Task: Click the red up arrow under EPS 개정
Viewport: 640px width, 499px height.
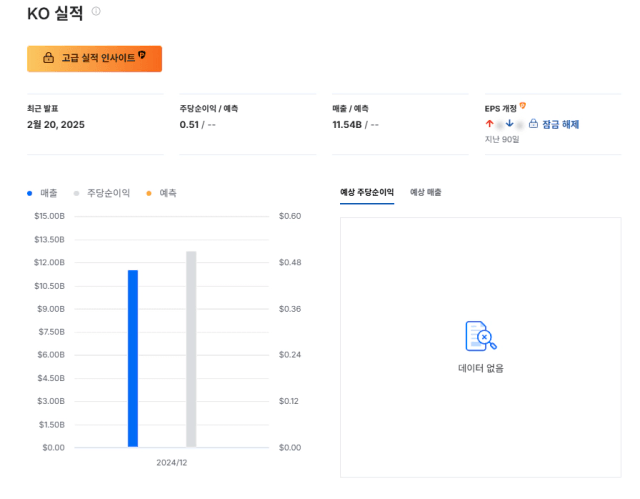Action: click(489, 123)
